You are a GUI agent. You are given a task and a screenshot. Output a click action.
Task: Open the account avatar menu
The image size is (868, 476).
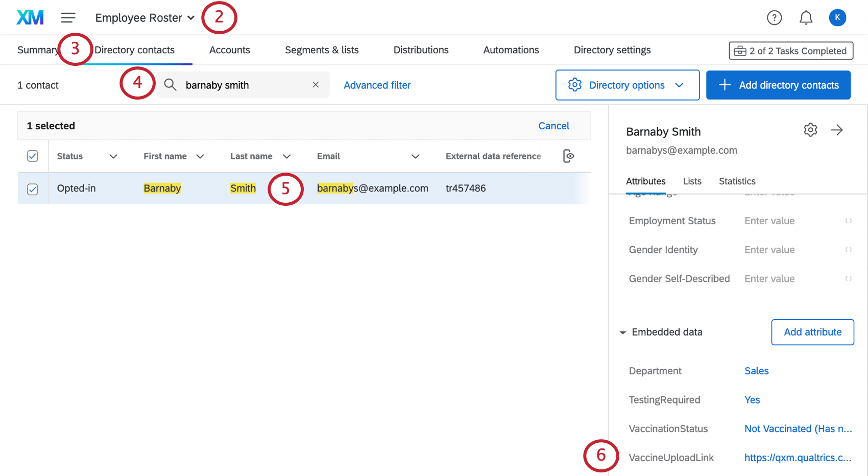(x=837, y=17)
